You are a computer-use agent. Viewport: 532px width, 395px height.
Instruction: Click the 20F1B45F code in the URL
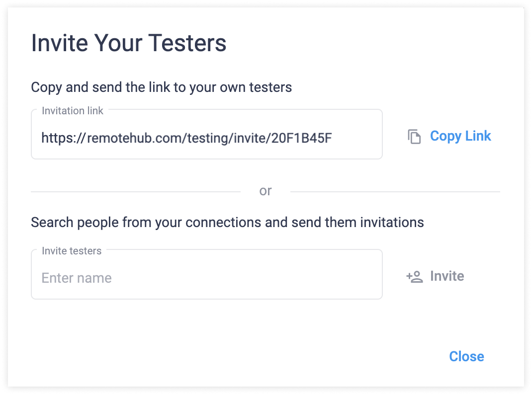tap(302, 138)
